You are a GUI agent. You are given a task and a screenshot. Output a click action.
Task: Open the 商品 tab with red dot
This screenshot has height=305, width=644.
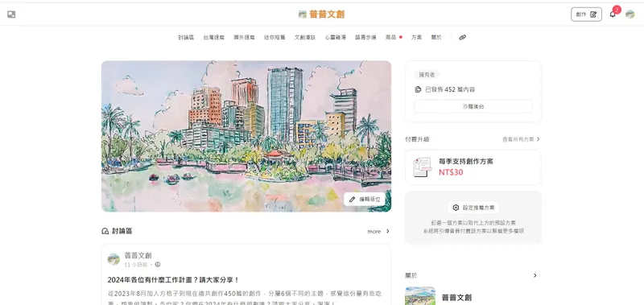pos(394,37)
